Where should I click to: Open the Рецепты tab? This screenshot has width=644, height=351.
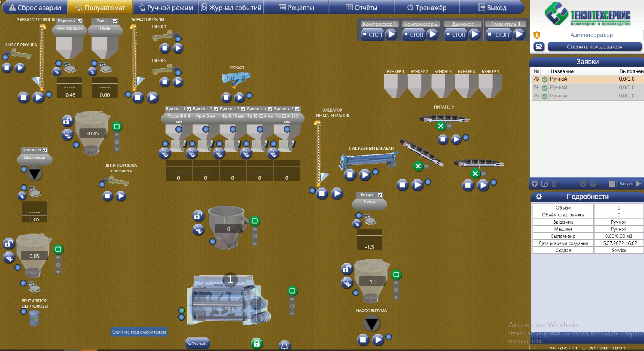point(296,7)
